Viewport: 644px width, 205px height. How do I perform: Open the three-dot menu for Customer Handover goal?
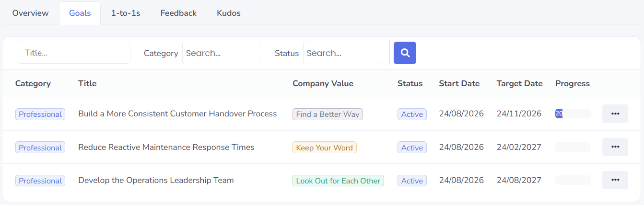coord(615,114)
